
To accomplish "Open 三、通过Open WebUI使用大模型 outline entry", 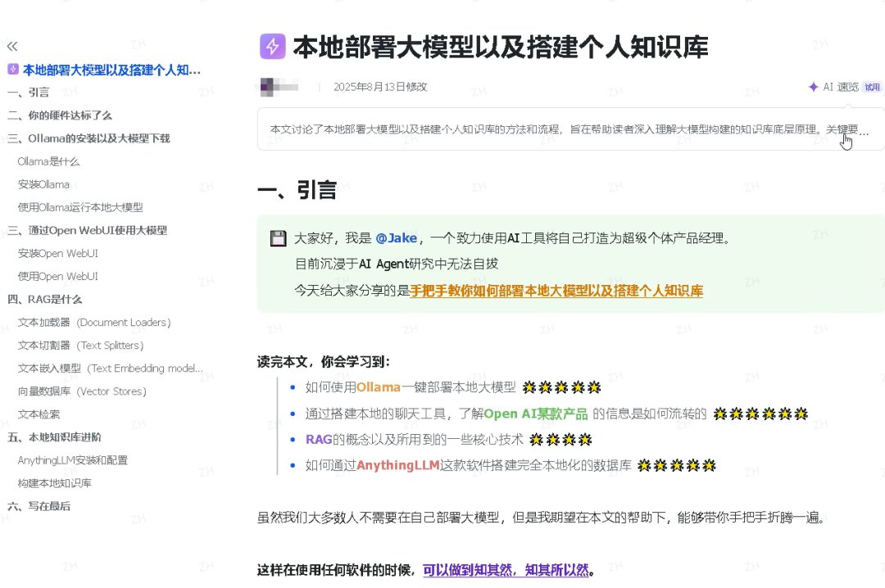I will pos(88,231).
